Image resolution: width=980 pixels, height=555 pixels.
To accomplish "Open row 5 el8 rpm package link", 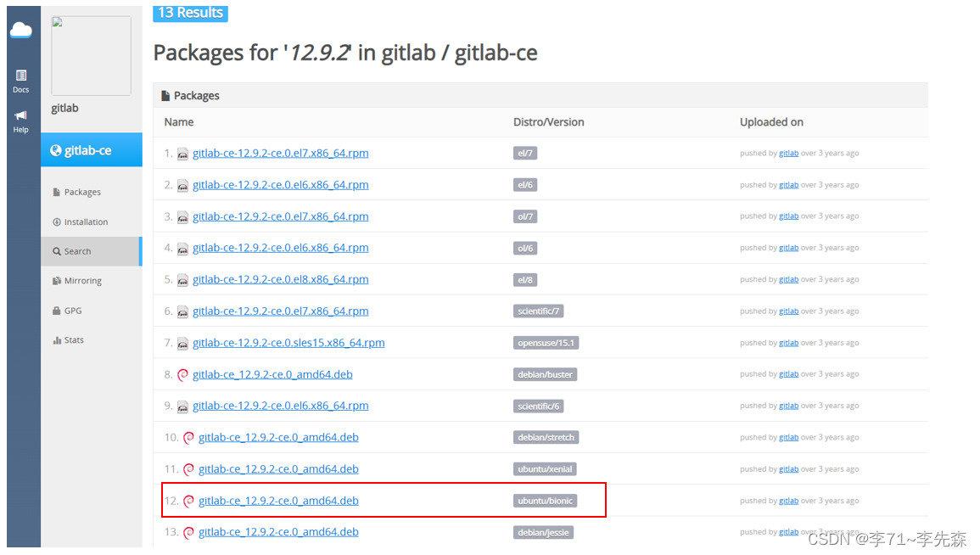I will click(281, 279).
